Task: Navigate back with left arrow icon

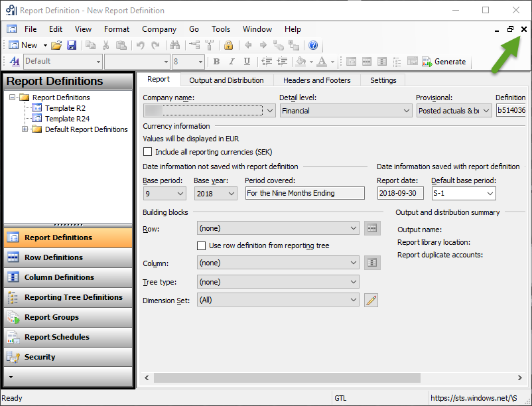Action: pyautogui.click(x=248, y=45)
